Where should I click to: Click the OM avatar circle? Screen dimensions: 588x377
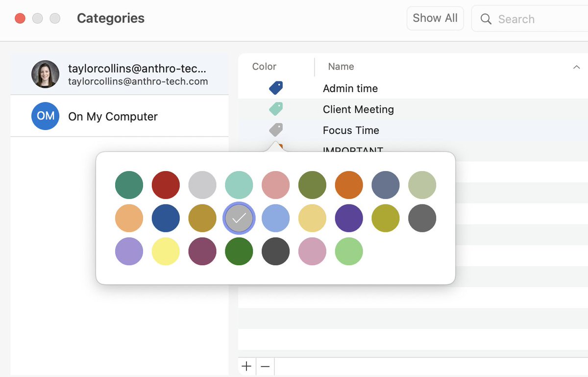[x=45, y=116]
